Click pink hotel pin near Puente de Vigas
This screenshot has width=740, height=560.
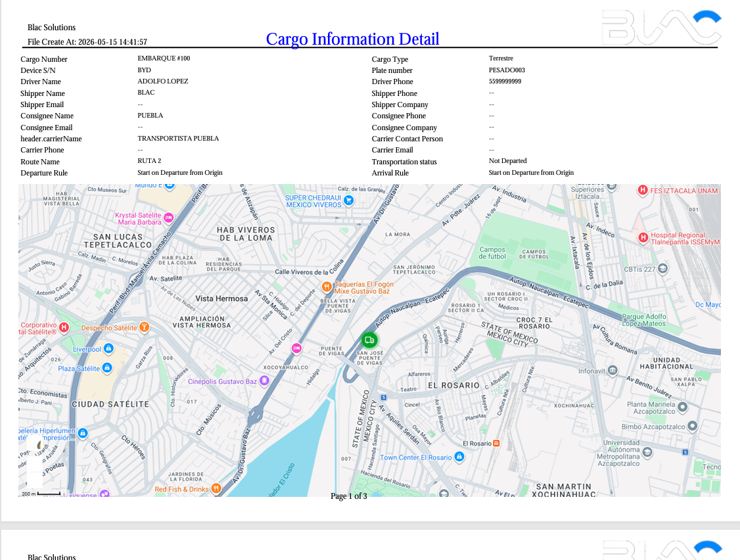[x=296, y=348]
